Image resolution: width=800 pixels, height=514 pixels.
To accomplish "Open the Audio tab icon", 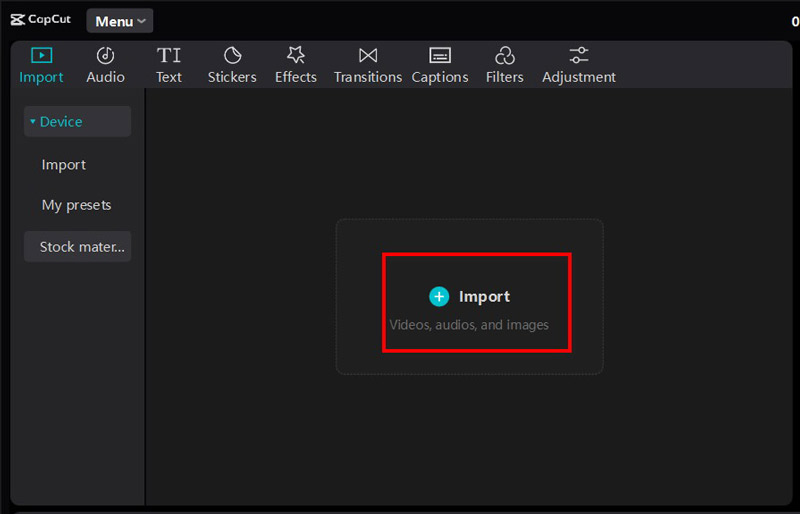I will [106, 55].
